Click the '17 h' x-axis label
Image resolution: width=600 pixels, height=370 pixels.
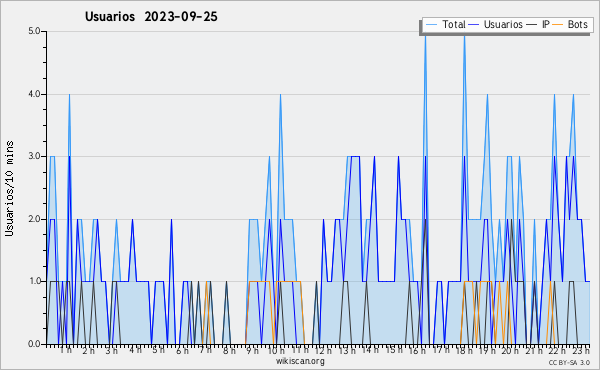(441, 350)
